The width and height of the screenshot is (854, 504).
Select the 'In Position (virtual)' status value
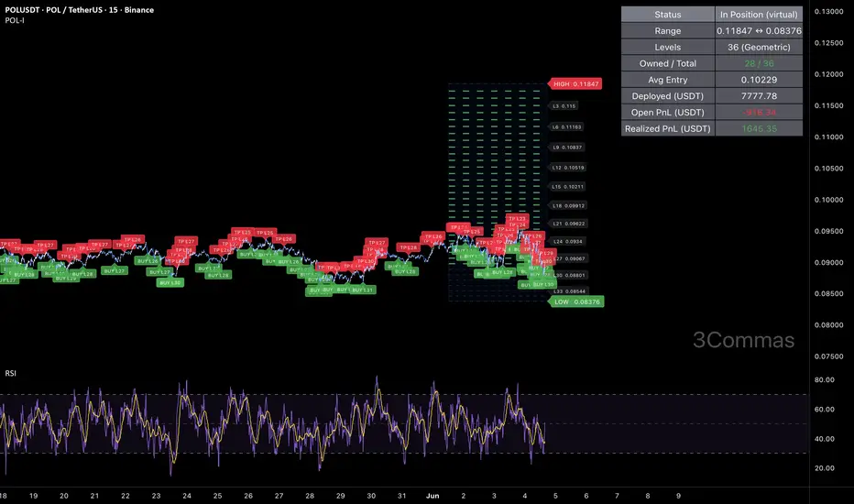click(759, 15)
